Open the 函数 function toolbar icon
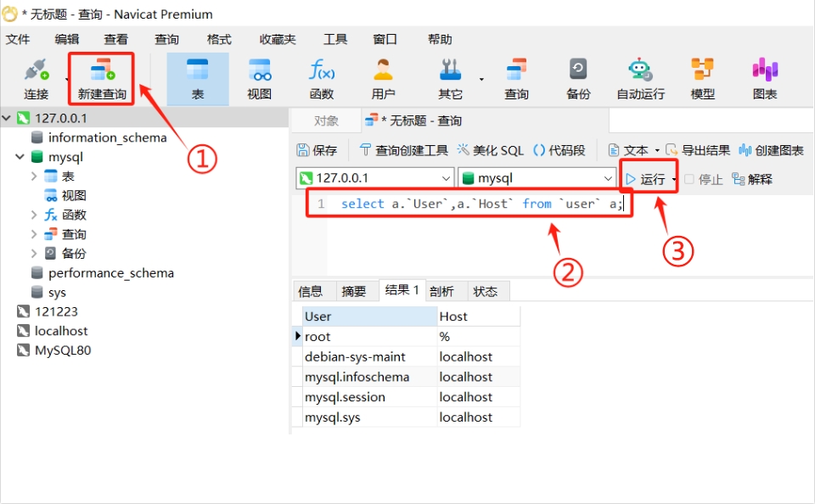815x504 pixels. [x=321, y=79]
